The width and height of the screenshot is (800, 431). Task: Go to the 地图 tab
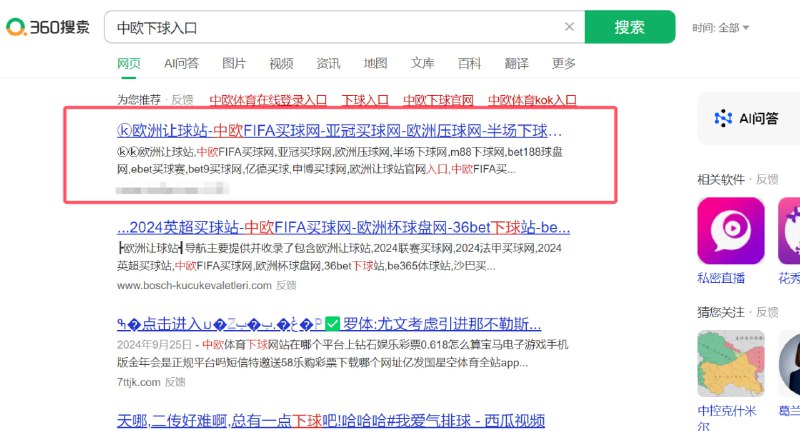[x=376, y=63]
